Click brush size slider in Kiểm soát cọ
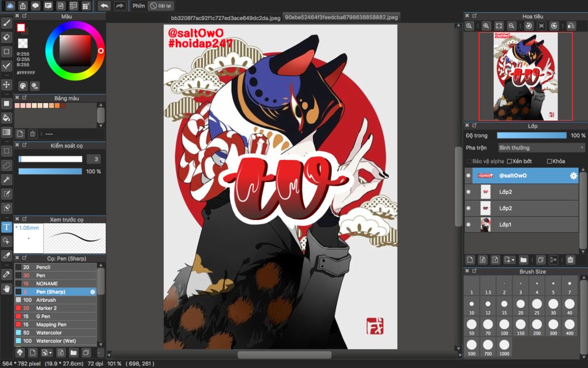 [x=51, y=159]
